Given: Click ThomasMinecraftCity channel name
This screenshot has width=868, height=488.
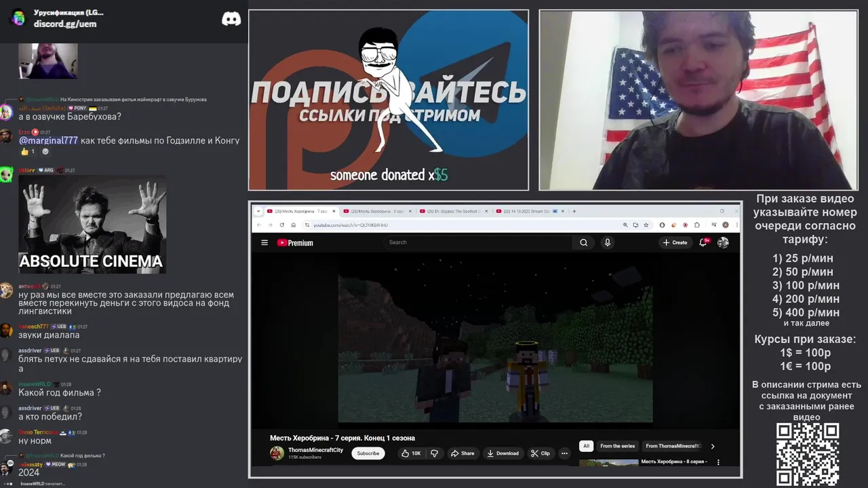Looking at the screenshot, I should click(315, 450).
